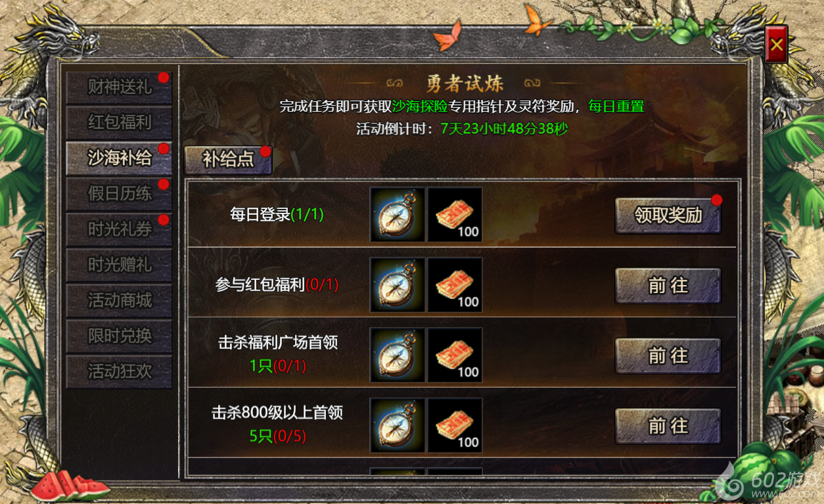824x504 pixels.
Task: Click talisman reward in 击杀福利广场首领 row
Action: pos(455,355)
